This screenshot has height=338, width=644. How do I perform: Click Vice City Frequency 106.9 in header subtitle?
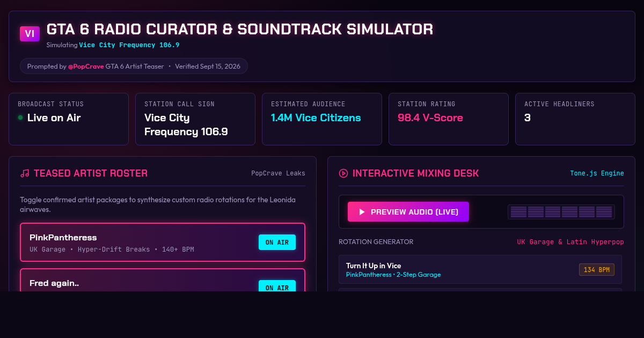click(x=129, y=45)
